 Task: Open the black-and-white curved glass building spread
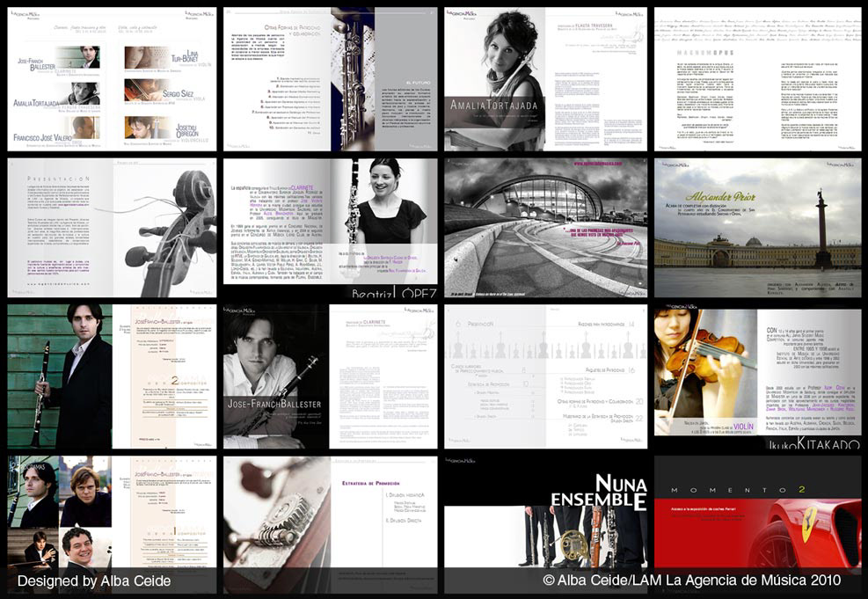tap(545, 228)
